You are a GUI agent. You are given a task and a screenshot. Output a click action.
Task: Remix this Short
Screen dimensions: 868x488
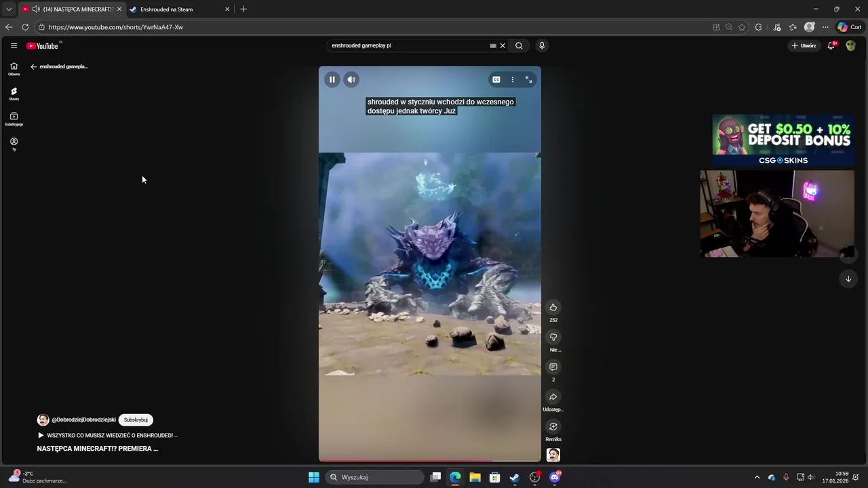click(x=553, y=426)
